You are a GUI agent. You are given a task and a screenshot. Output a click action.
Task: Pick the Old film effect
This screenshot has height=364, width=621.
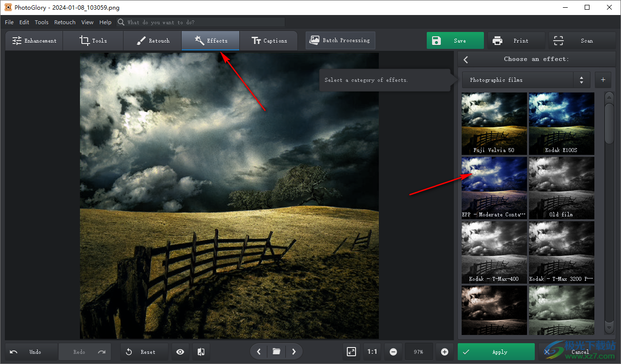(561, 188)
